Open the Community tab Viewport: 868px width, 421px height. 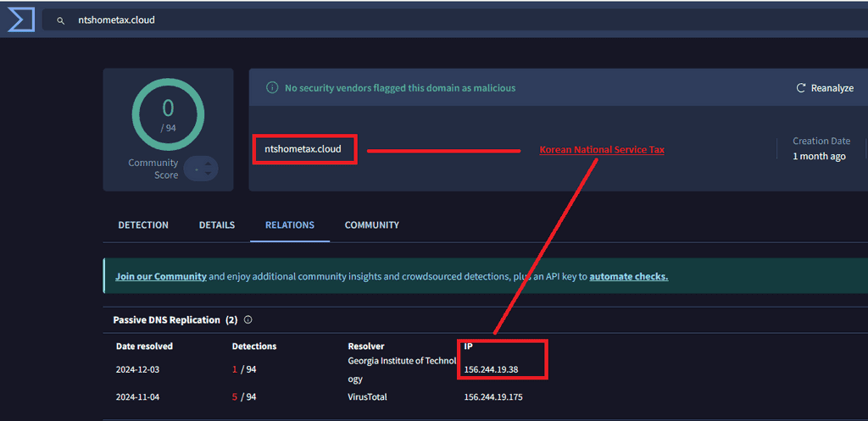tap(371, 225)
